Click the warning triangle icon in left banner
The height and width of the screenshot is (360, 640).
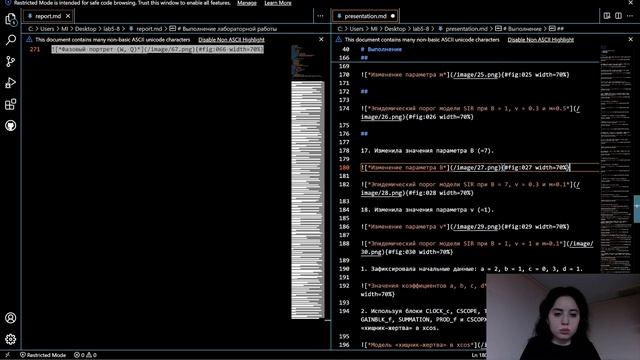(29, 40)
